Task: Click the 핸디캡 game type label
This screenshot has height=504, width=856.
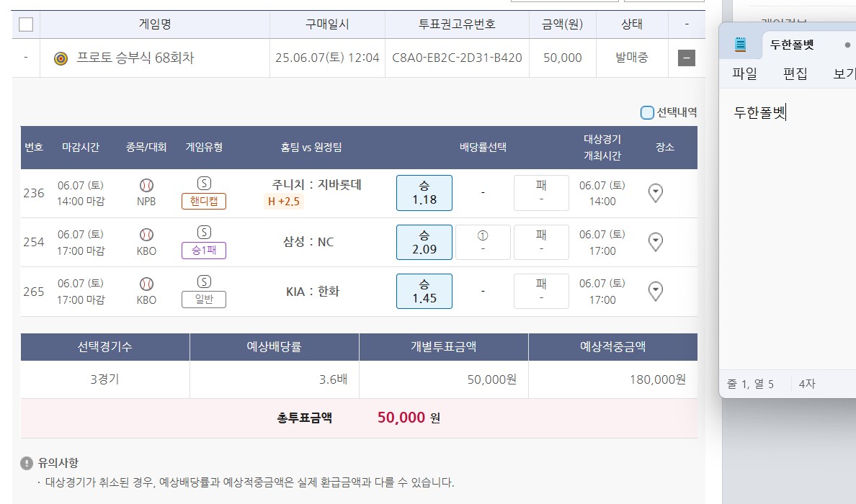Action: coord(204,202)
